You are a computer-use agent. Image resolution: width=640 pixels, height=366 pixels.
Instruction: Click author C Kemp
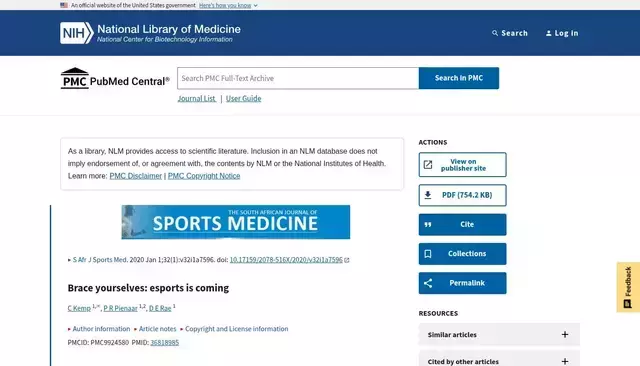click(79, 308)
